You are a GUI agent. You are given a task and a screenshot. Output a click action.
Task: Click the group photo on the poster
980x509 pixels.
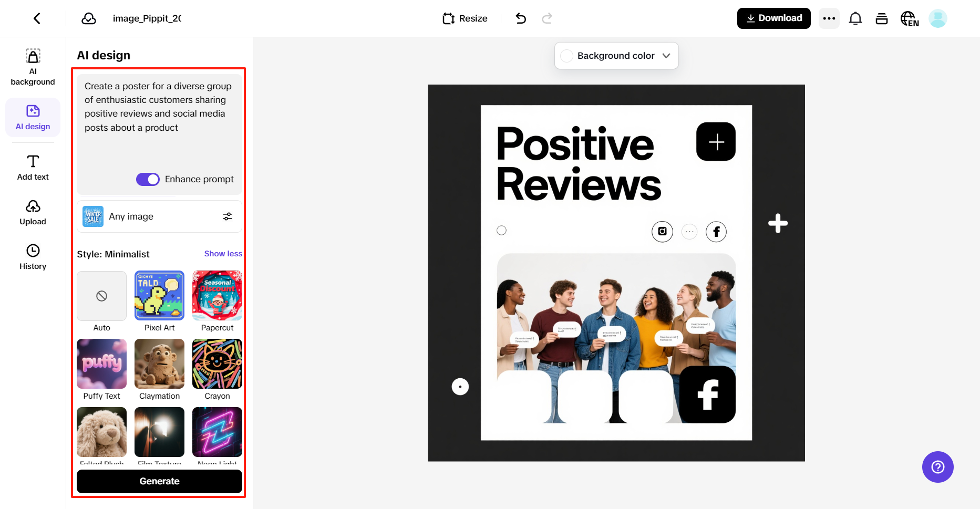pyautogui.click(x=616, y=338)
